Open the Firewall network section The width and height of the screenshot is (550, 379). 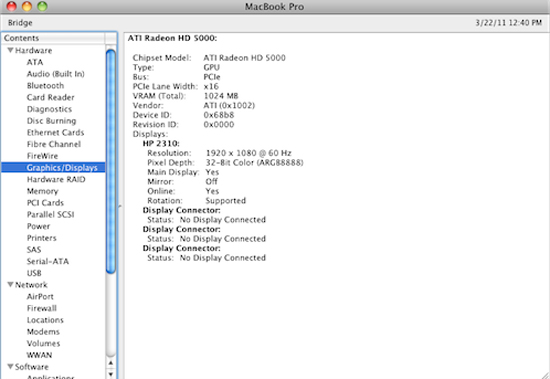point(41,308)
